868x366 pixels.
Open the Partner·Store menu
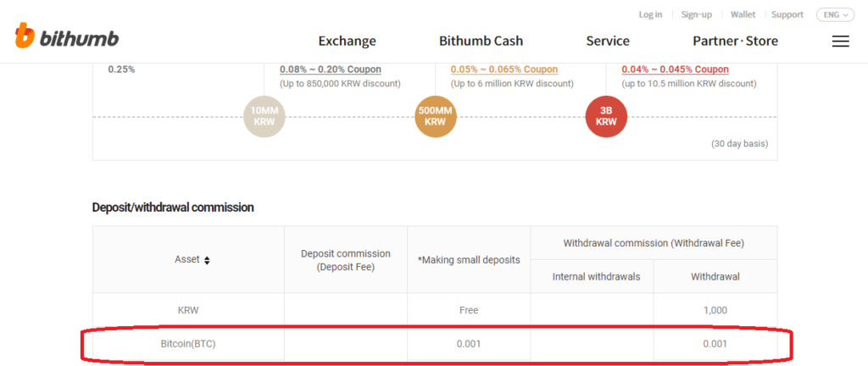[735, 41]
